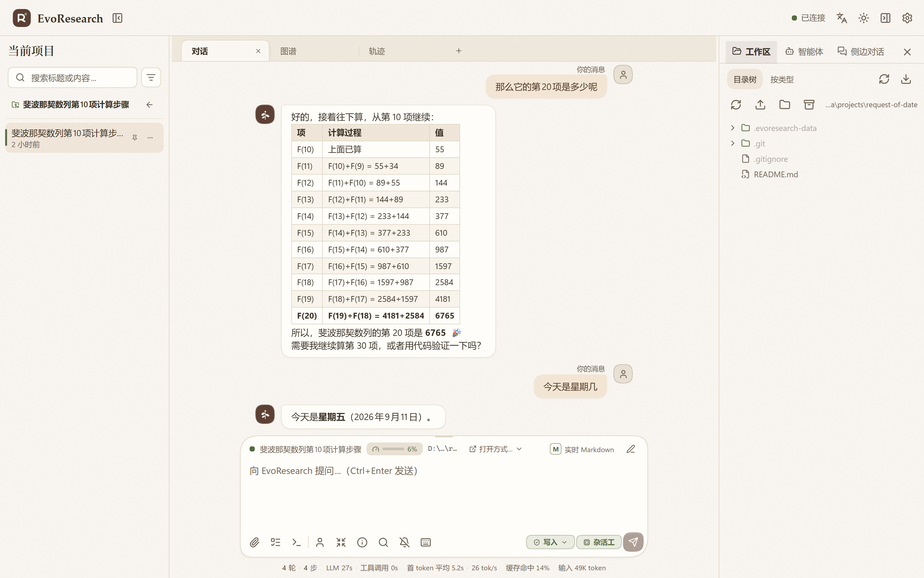Open the .gitignore file
924x578 pixels.
point(771,159)
